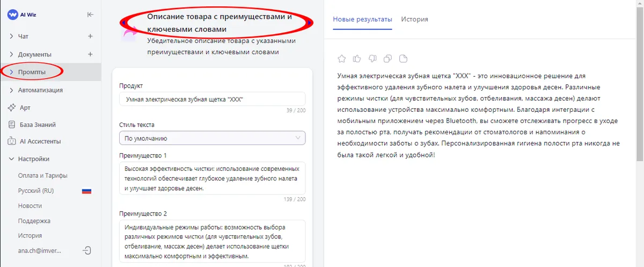This screenshot has width=644, height=267.
Task: Open База Знаний in the sidebar
Action: [x=38, y=125]
